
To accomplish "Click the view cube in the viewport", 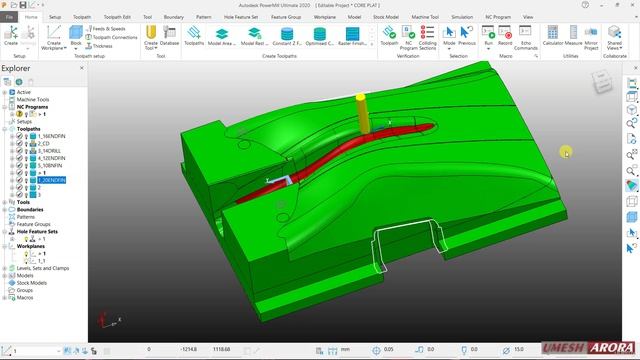I will [602, 81].
